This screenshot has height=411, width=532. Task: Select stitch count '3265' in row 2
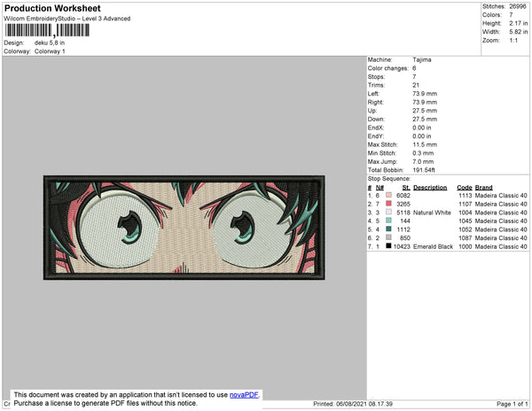pyautogui.click(x=403, y=204)
